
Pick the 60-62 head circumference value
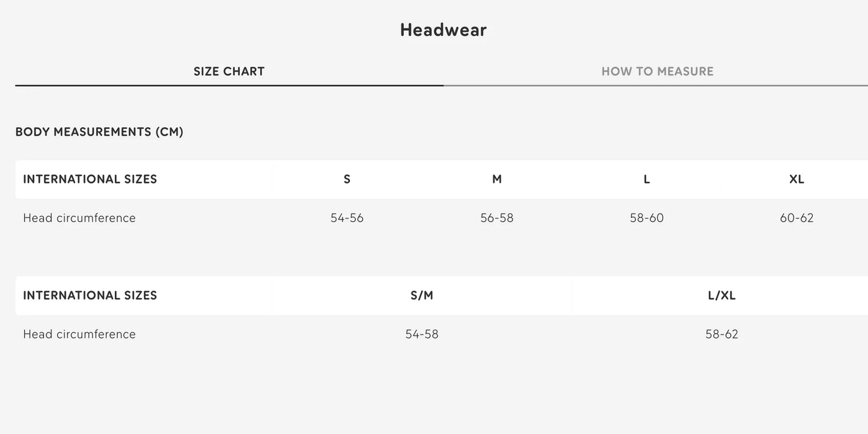coord(797,218)
